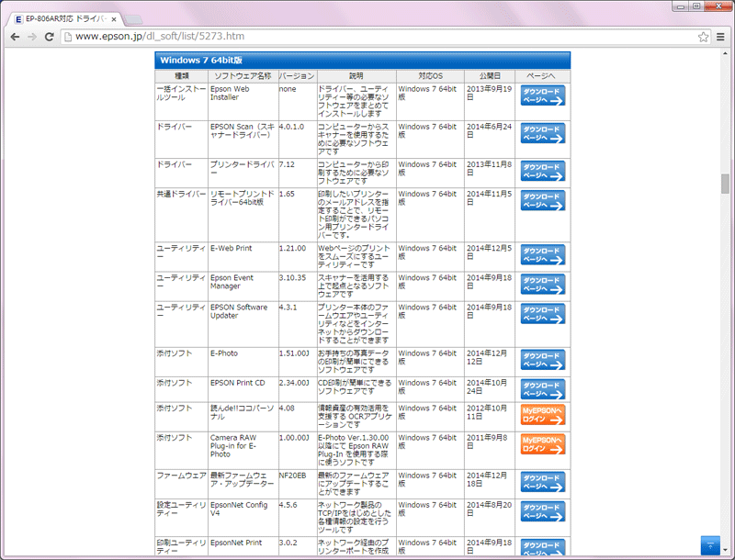Click version 4.0.1.0 cell
Viewport: 735px width, 560px height.
coord(297,140)
